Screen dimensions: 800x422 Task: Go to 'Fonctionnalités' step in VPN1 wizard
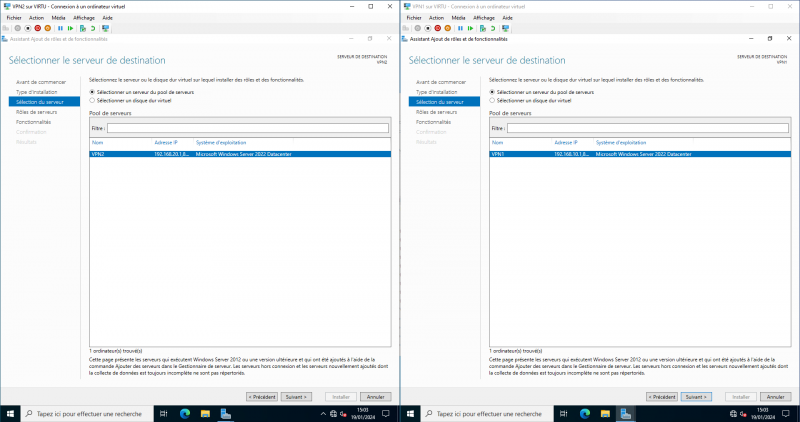pyautogui.click(x=434, y=122)
